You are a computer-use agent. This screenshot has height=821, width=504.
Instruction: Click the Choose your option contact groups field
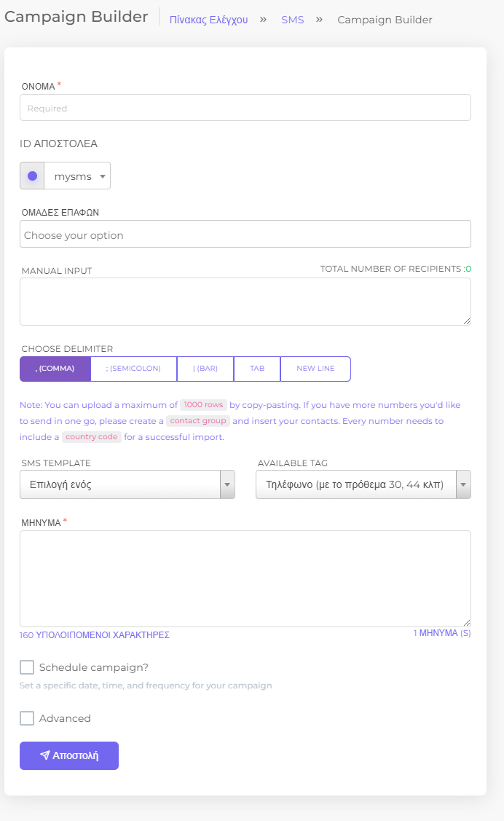[245, 234]
